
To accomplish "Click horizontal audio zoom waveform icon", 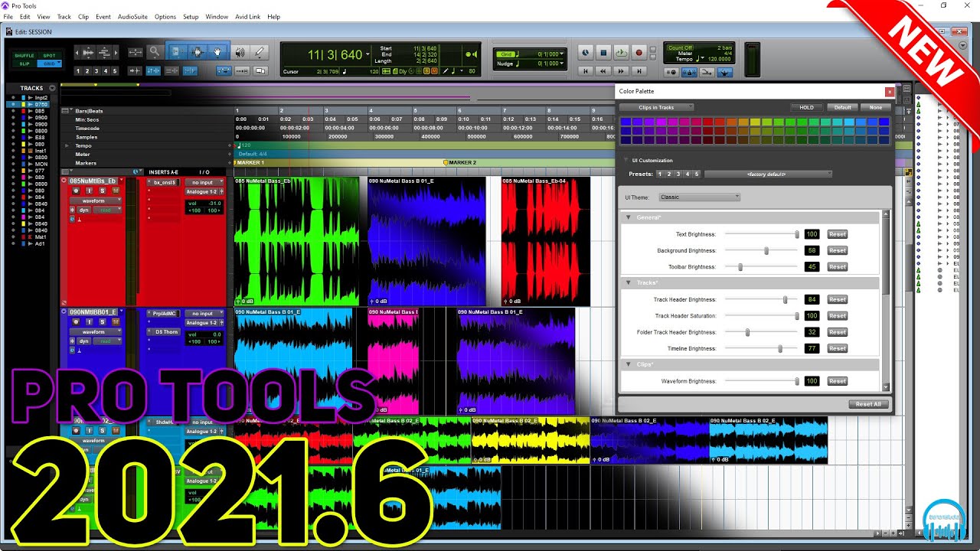I will point(88,52).
